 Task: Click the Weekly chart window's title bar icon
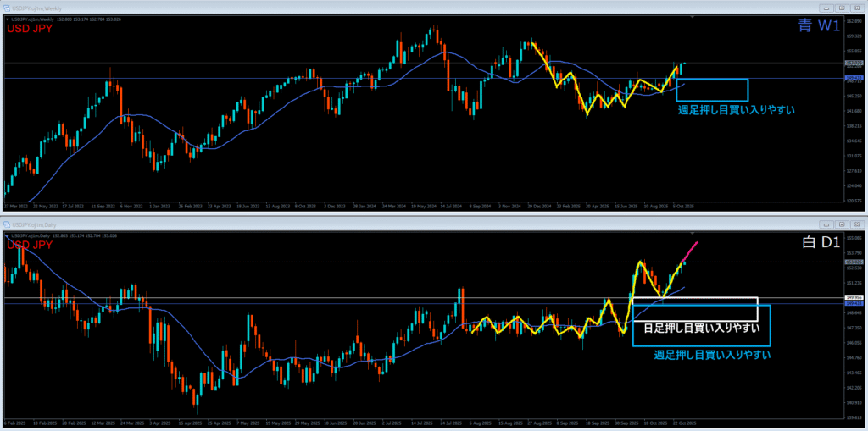coord(7,8)
